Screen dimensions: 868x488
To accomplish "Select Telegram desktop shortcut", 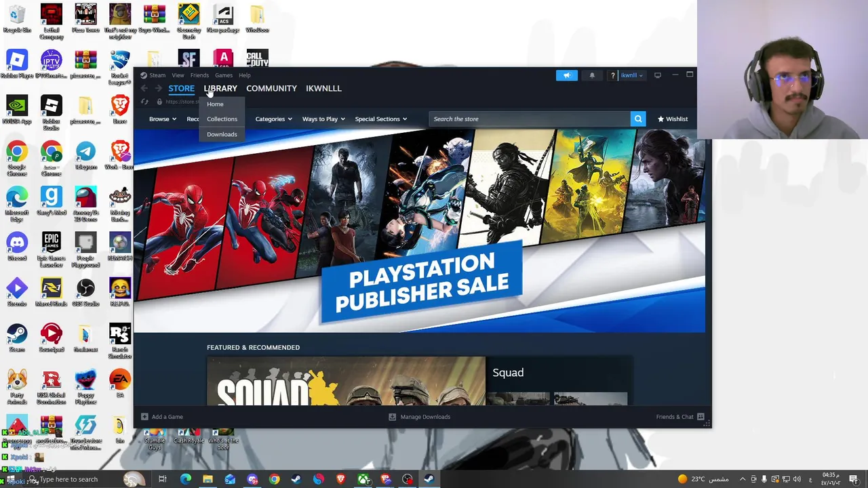I will click(85, 156).
